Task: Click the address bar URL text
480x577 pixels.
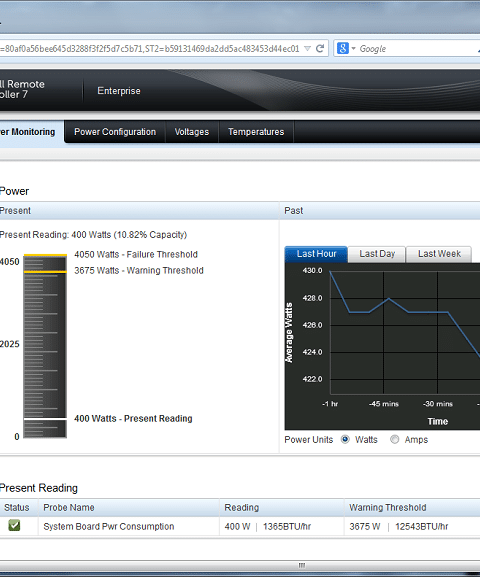Action: pos(150,49)
